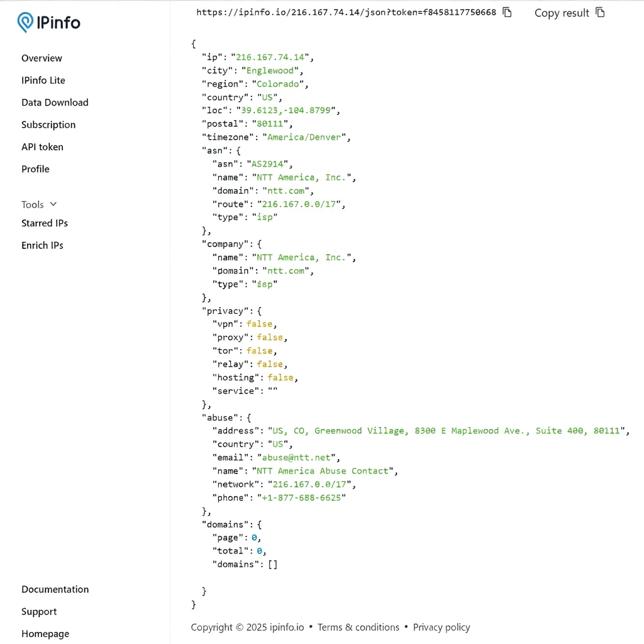Open API token page

click(42, 147)
